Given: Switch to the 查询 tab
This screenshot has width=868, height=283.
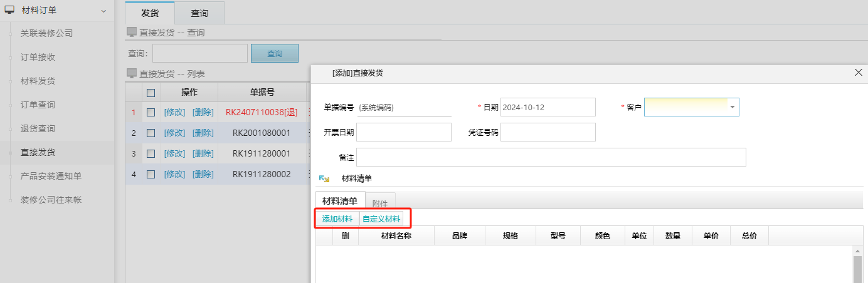Looking at the screenshot, I should tap(199, 13).
